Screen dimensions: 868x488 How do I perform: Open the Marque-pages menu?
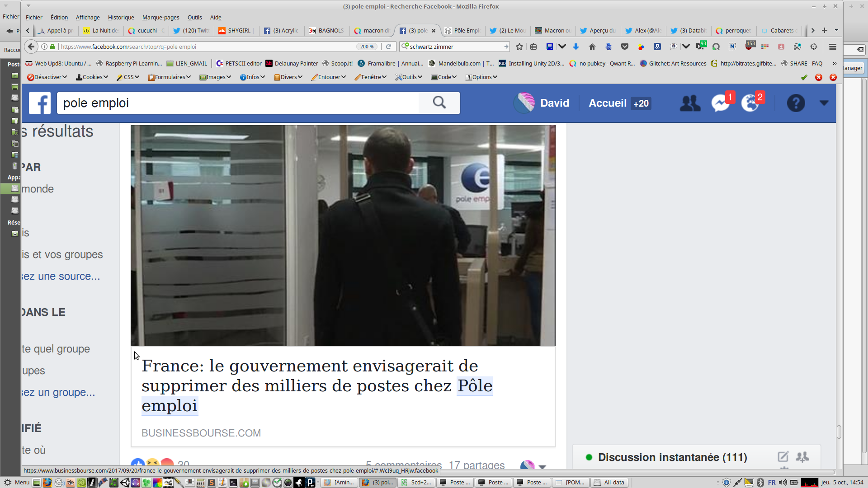click(x=160, y=18)
